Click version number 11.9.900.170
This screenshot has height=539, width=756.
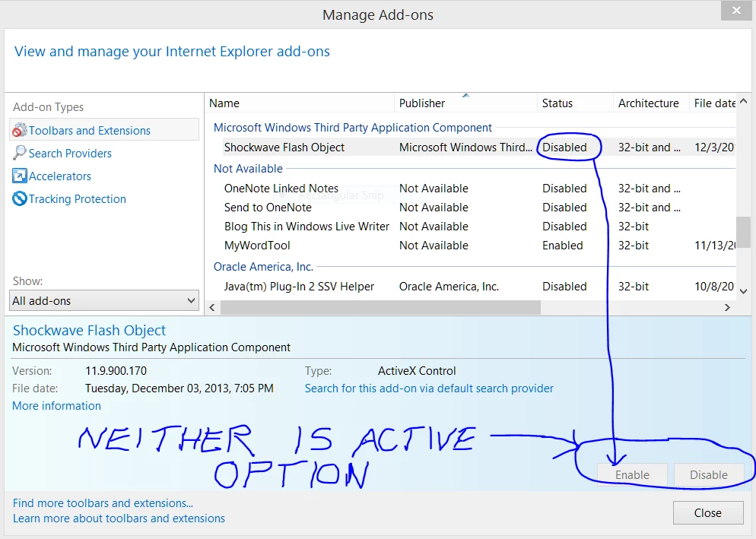116,371
